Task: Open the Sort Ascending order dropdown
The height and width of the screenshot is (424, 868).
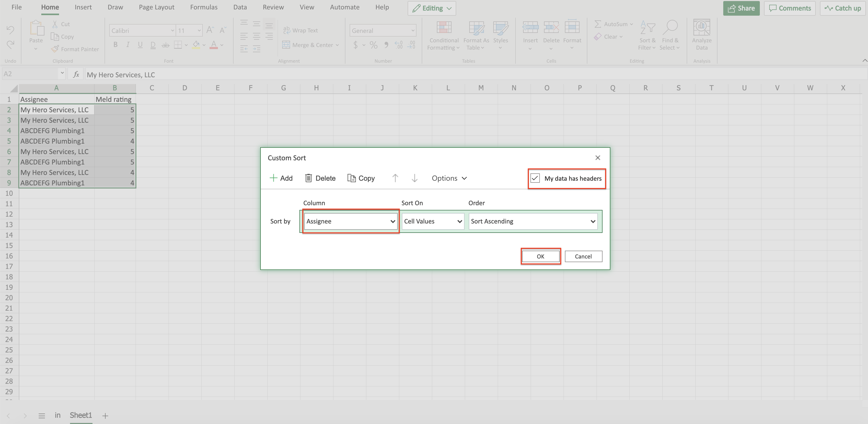Action: 533,221
